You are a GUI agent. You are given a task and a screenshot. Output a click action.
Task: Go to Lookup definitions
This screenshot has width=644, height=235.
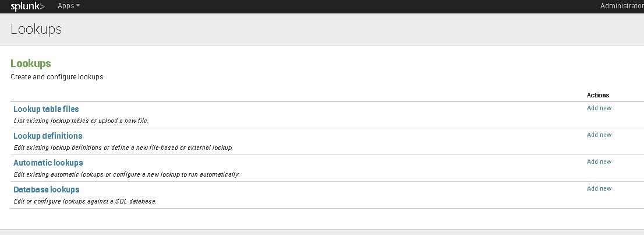48,136
